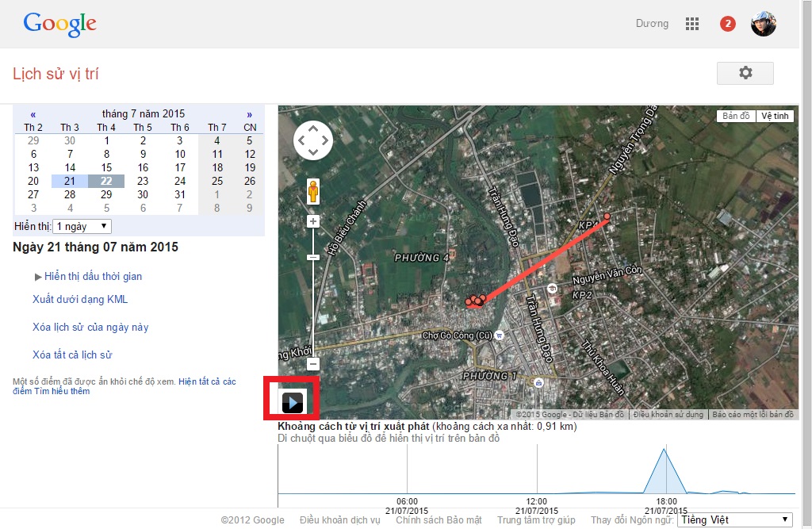Viewport: 812px width, 529px height.
Task: Select day 10 in the calendar
Action: pyautogui.click(x=180, y=154)
